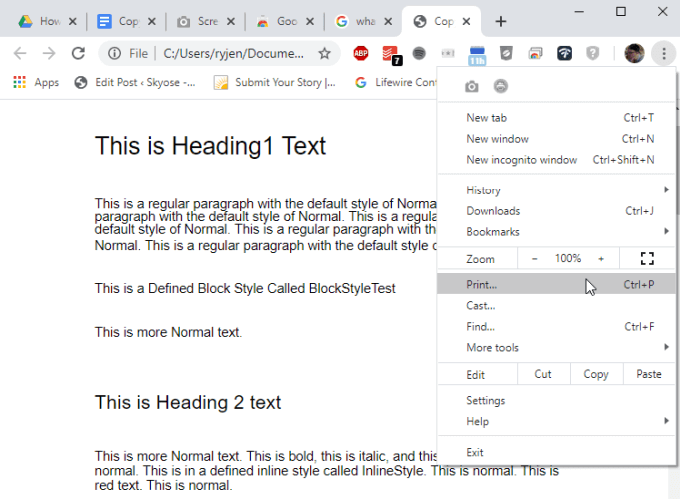Image resolution: width=680 pixels, height=499 pixels.
Task: Click the three-dot Chrome menu button
Action: pos(664,53)
